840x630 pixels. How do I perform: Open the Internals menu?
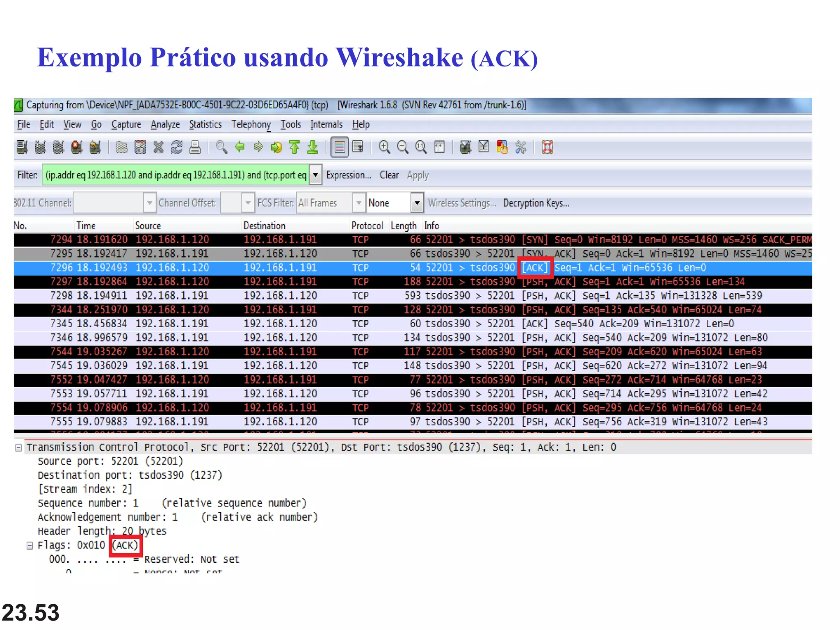tap(326, 124)
